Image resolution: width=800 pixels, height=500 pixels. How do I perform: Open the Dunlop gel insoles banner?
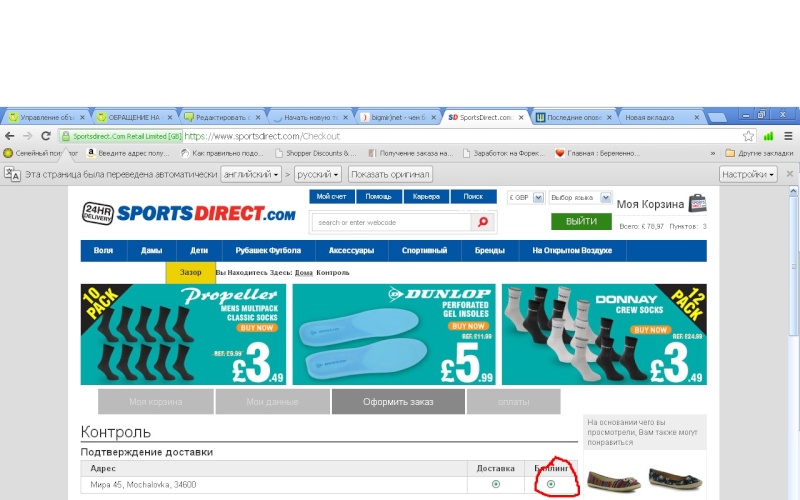tap(394, 334)
